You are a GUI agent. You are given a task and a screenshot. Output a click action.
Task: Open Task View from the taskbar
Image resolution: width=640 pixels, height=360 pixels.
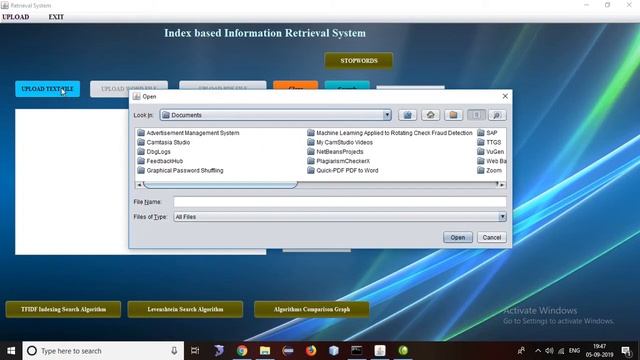tap(195, 351)
